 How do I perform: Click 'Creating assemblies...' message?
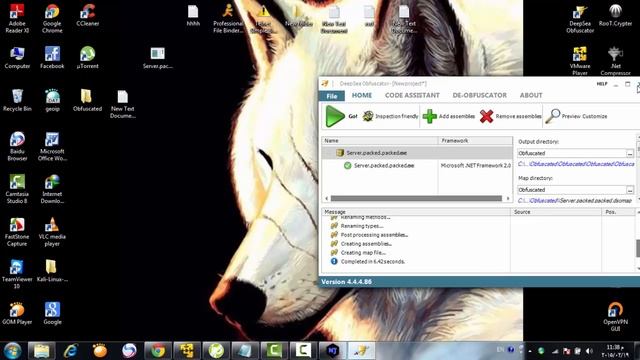click(x=366, y=244)
